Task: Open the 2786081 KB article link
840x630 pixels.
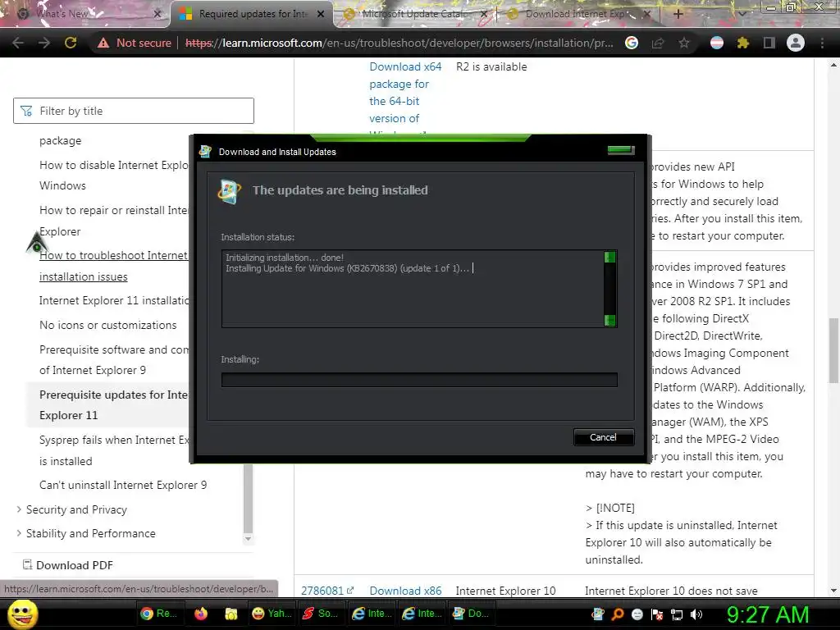Action: click(327, 591)
